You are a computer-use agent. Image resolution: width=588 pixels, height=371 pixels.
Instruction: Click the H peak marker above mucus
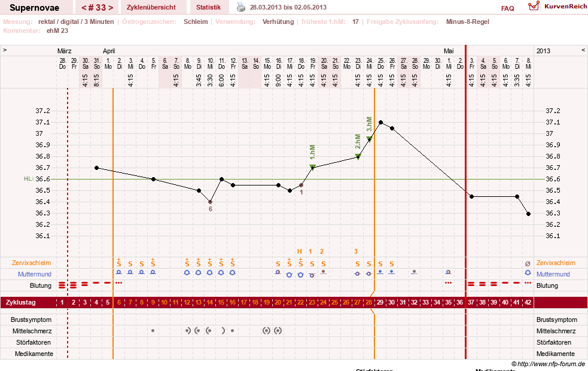pyautogui.click(x=299, y=251)
